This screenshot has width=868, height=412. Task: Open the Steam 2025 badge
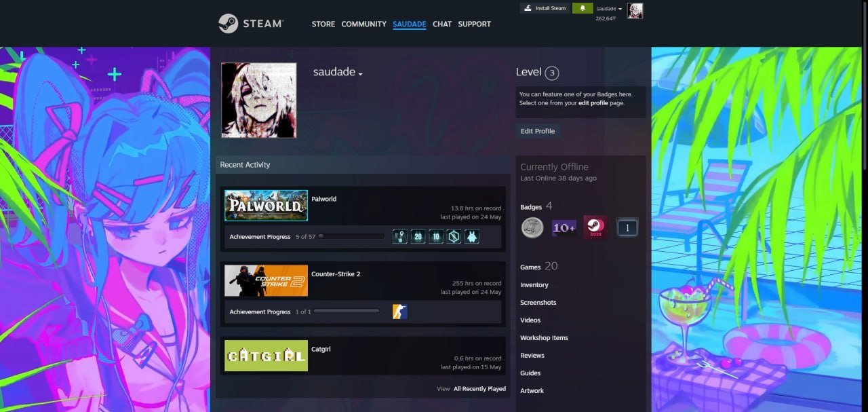[x=595, y=227]
